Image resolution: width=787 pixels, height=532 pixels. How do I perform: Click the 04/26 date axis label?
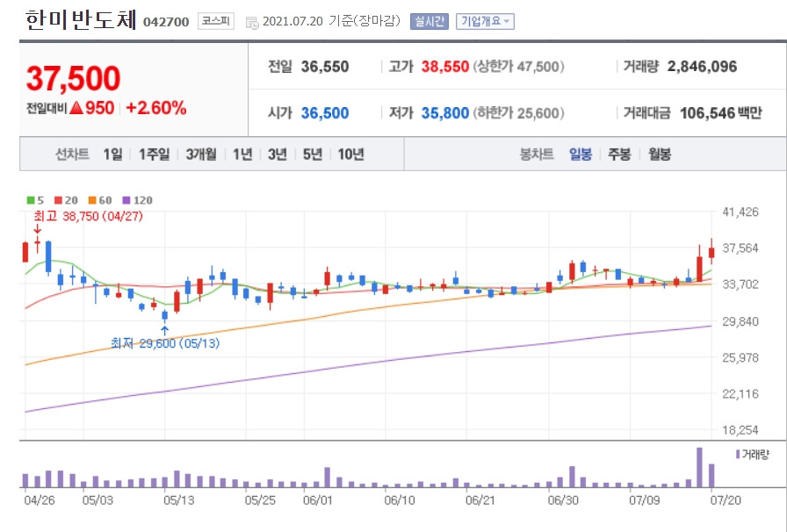pyautogui.click(x=40, y=500)
